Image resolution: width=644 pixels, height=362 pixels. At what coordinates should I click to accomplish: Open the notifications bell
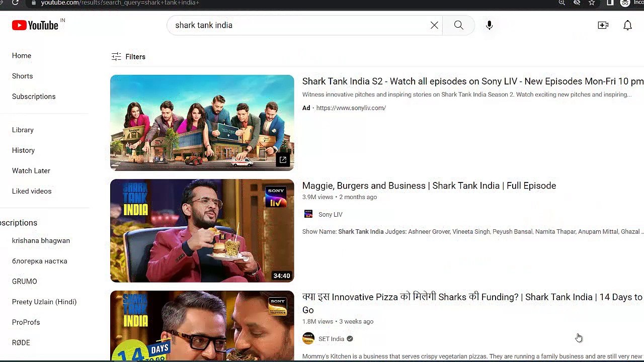627,25
